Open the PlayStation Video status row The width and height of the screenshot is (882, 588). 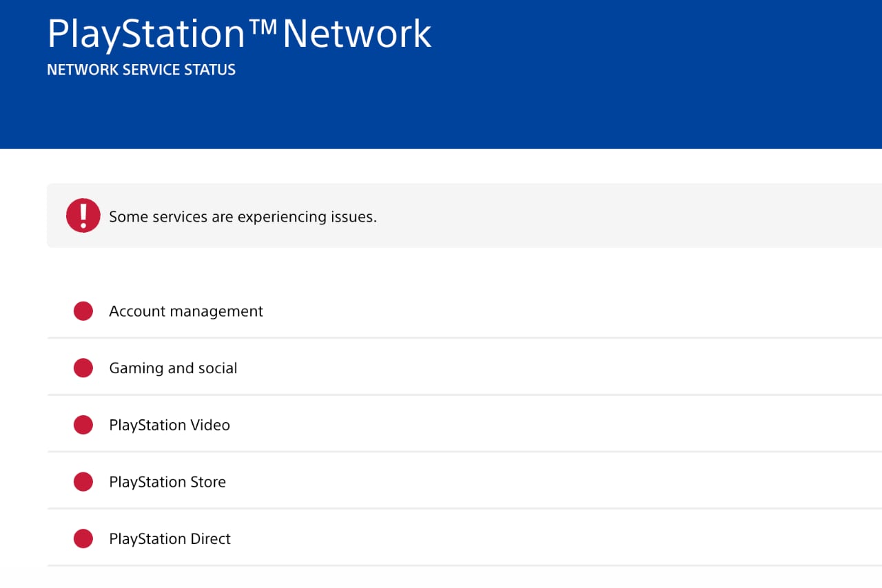click(x=464, y=425)
